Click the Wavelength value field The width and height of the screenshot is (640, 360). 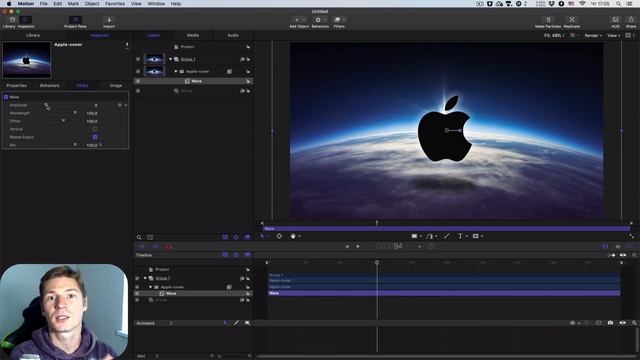tap(92, 113)
